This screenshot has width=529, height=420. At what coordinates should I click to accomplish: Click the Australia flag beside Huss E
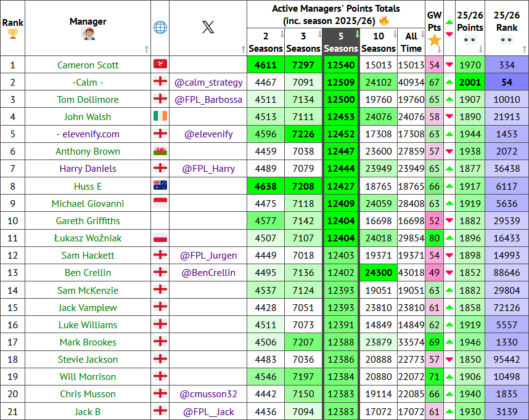pos(160,185)
